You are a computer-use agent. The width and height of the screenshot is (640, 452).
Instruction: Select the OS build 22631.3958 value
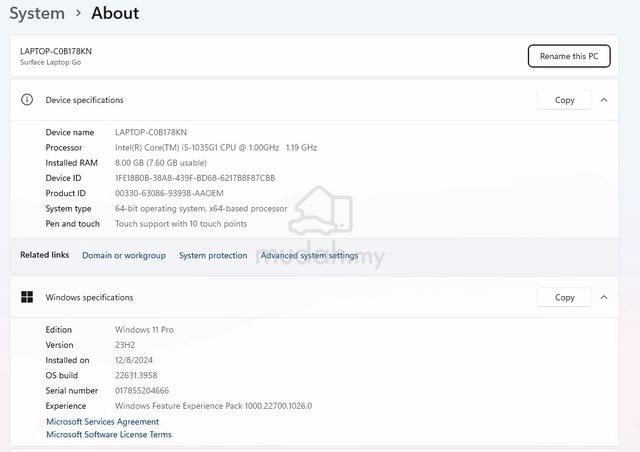tap(136, 375)
